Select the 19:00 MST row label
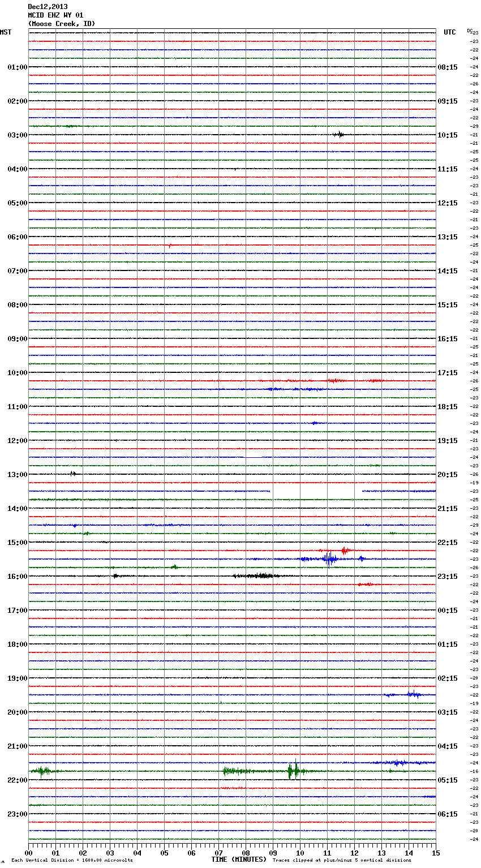 (18, 678)
